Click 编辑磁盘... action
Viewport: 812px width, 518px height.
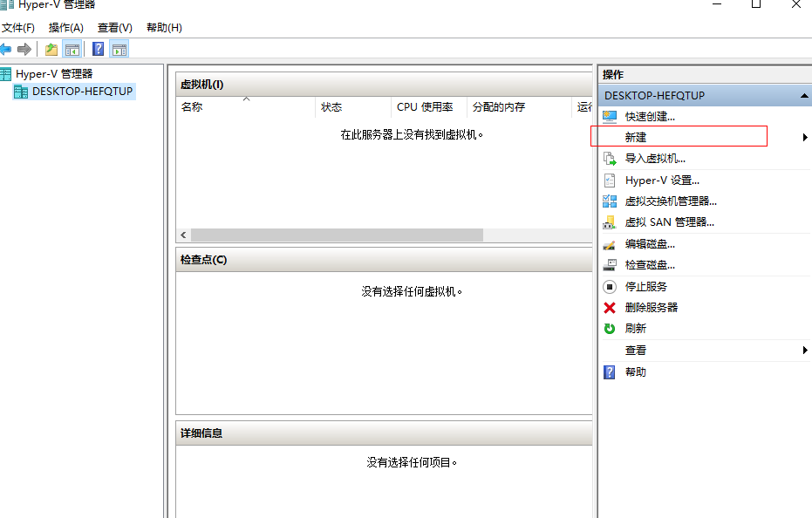click(650, 244)
